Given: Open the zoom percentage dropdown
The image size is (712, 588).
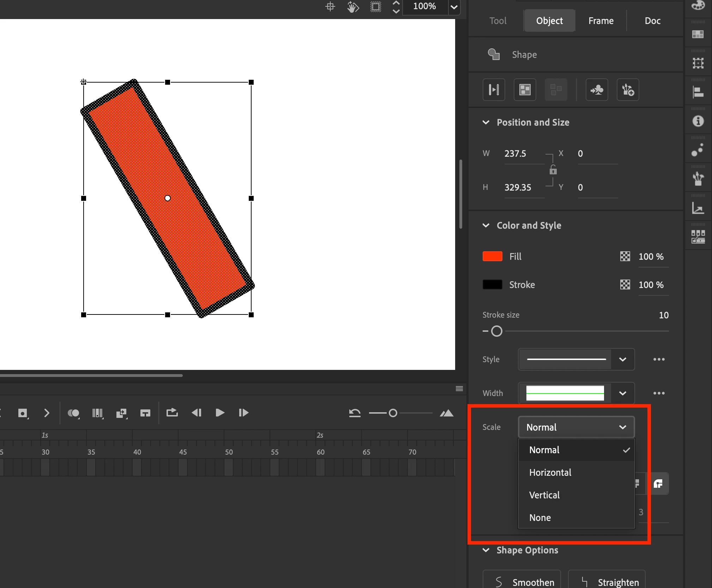Looking at the screenshot, I should 454,7.
